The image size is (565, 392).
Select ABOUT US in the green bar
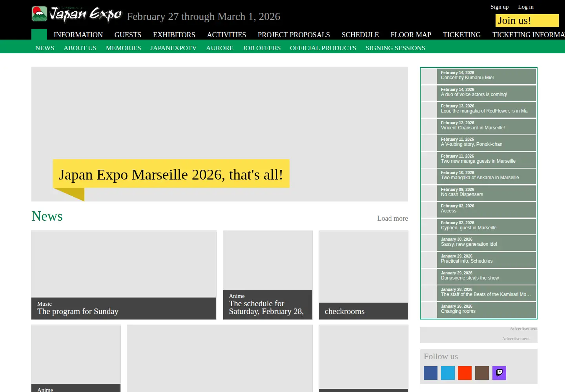(x=80, y=48)
